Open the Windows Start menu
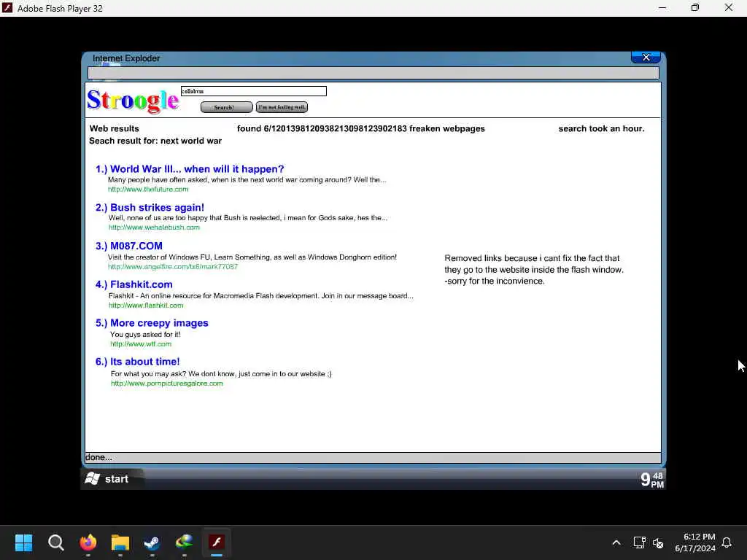Viewport: 747px width, 560px height. point(23,542)
